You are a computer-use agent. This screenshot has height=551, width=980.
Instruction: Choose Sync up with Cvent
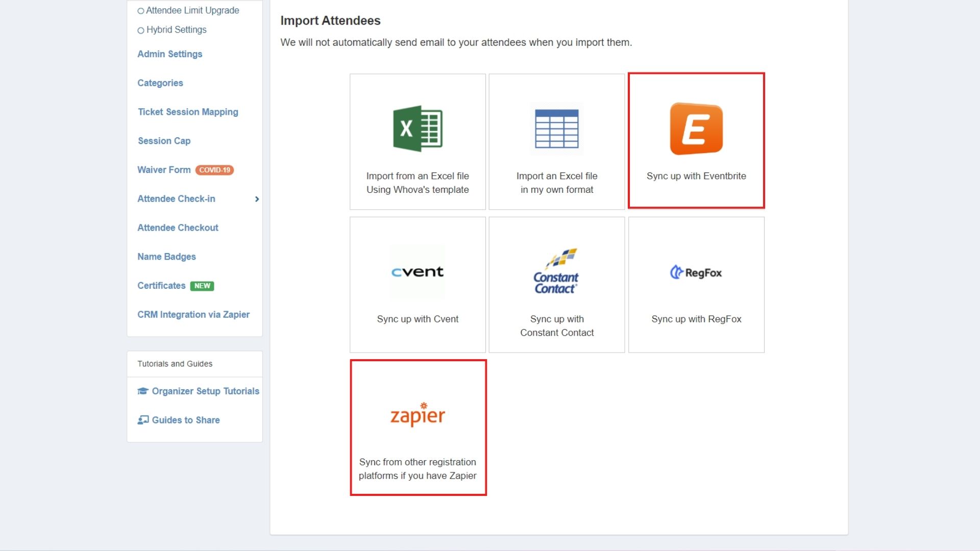tap(418, 285)
